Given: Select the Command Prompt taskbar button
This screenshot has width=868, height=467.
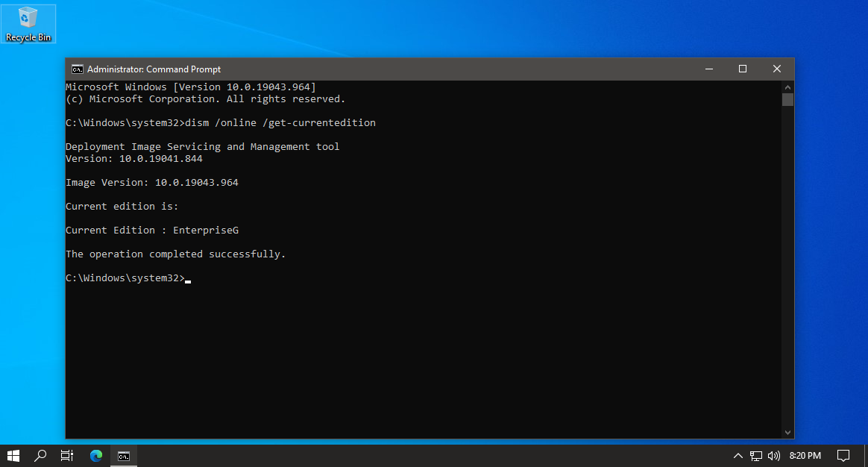Looking at the screenshot, I should point(124,455).
